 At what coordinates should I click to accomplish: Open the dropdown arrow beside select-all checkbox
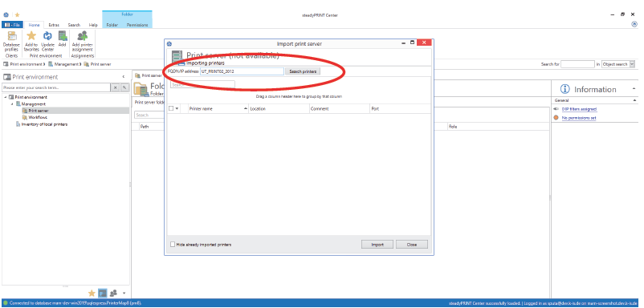[177, 108]
